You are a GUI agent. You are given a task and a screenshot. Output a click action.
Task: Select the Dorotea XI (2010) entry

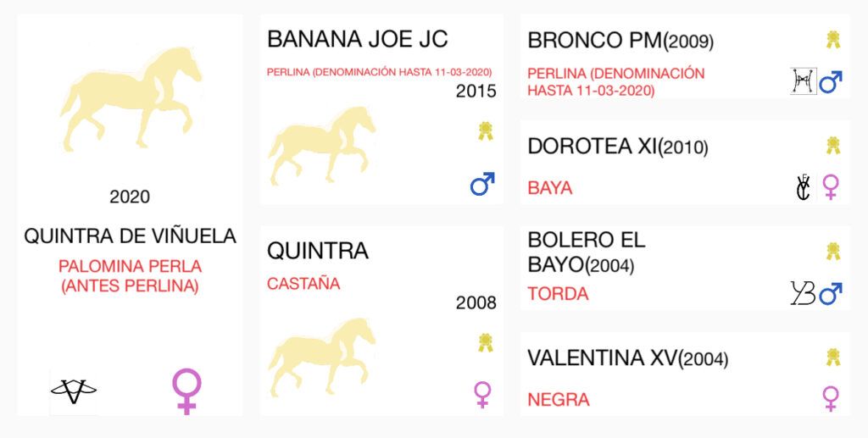[618, 146]
